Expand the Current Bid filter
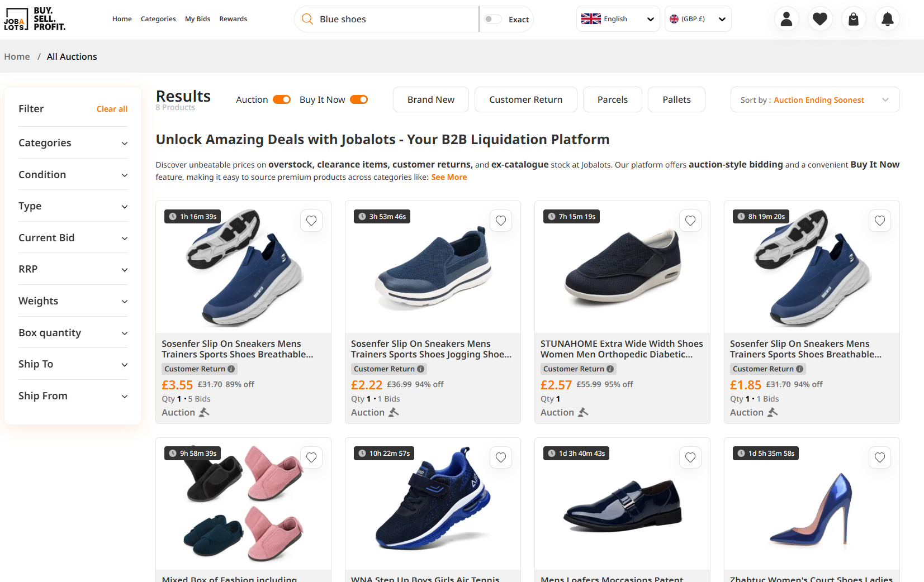 click(x=73, y=238)
